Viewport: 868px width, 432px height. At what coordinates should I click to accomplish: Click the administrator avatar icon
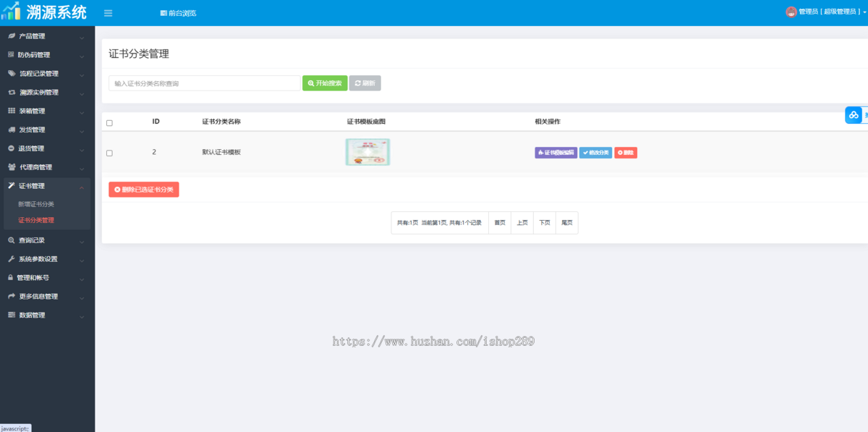791,12
